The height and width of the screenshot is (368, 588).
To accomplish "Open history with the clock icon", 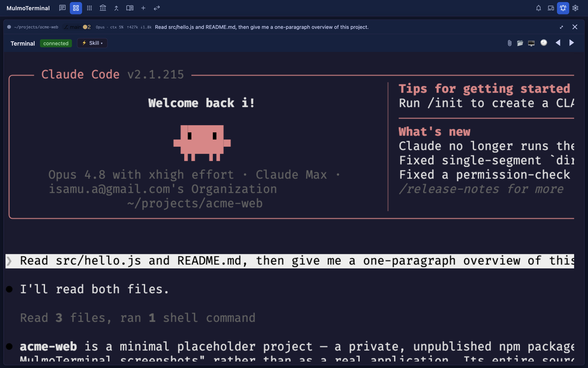I will tap(544, 43).
